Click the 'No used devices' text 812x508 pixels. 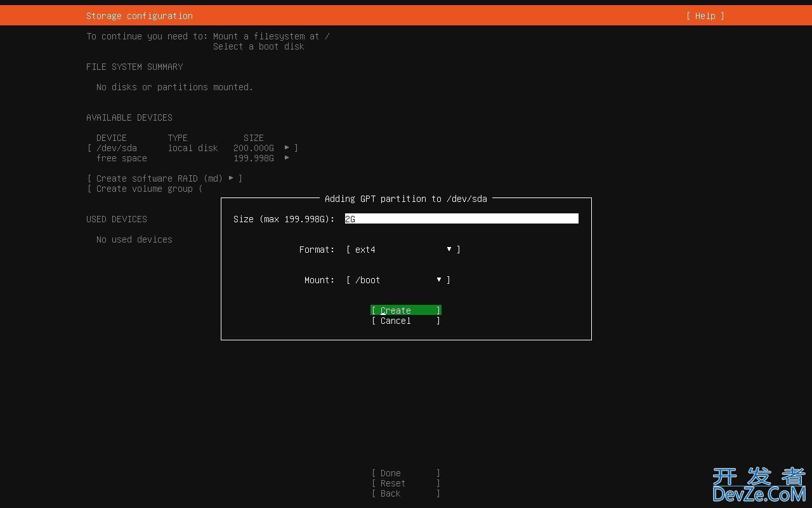[134, 239]
